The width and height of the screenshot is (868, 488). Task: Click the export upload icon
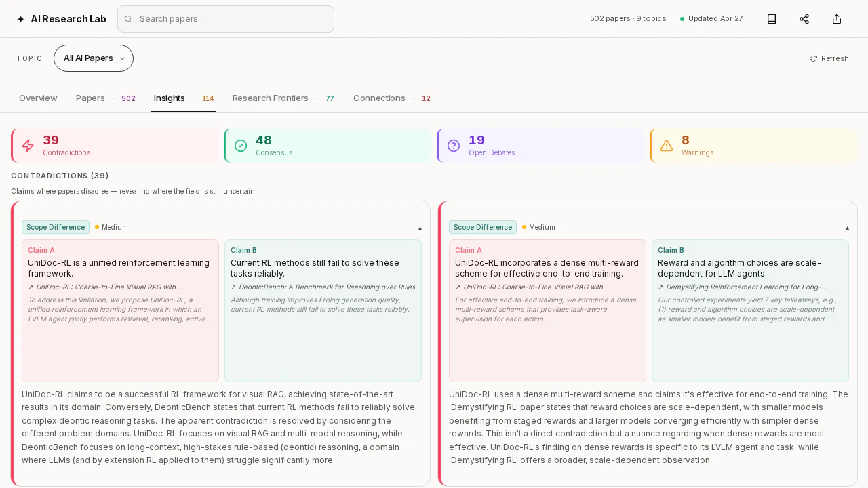(x=837, y=19)
